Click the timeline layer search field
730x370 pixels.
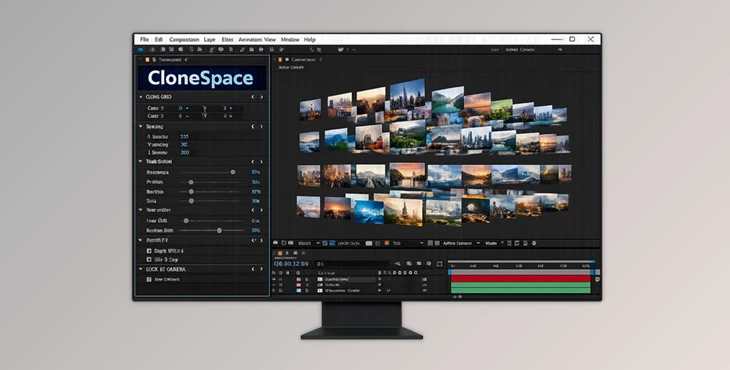(352, 264)
